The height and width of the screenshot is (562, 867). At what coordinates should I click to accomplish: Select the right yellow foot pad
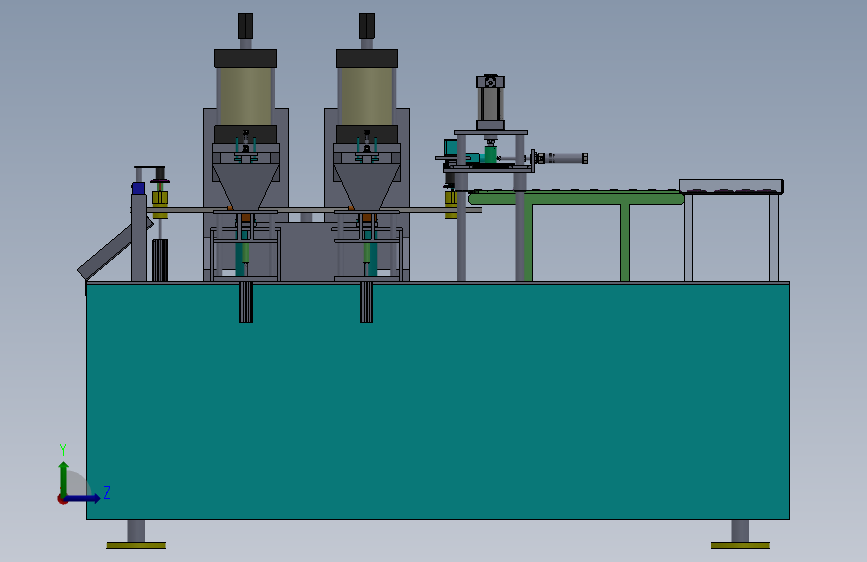click(x=740, y=545)
